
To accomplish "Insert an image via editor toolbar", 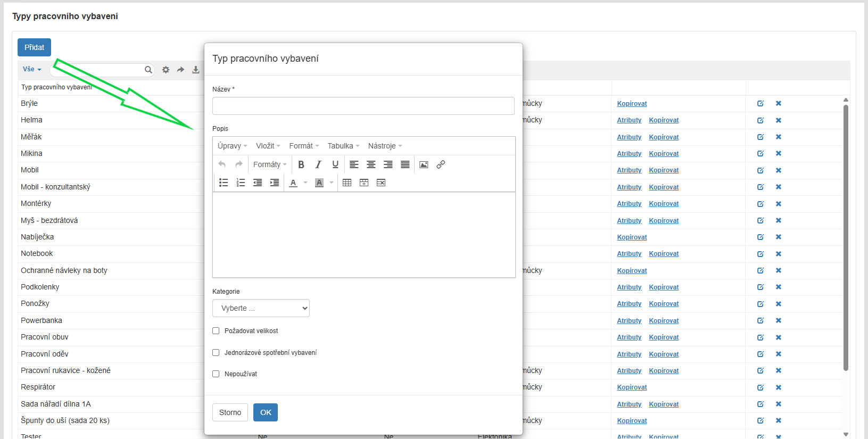I will (424, 164).
